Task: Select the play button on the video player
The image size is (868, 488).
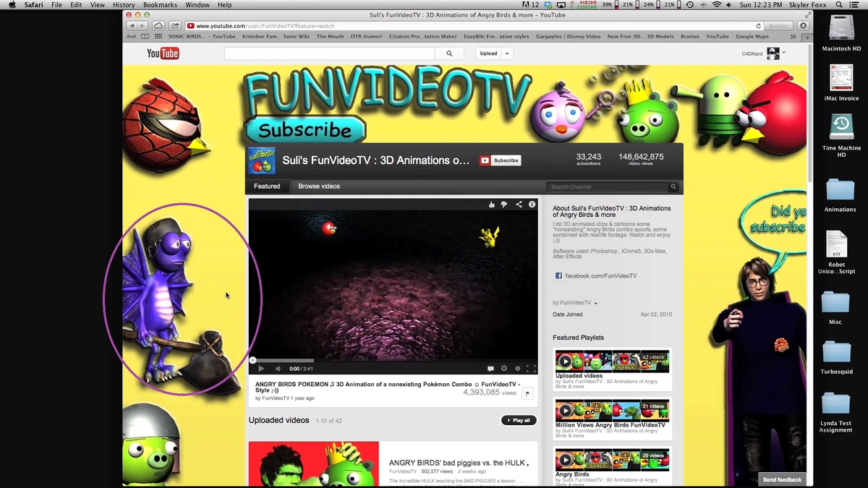Action: coord(261,368)
